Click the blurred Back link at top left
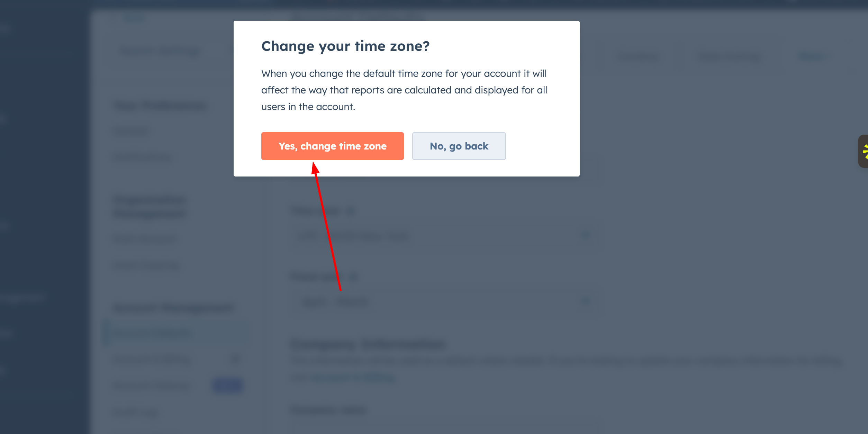The image size is (868, 434). [134, 18]
